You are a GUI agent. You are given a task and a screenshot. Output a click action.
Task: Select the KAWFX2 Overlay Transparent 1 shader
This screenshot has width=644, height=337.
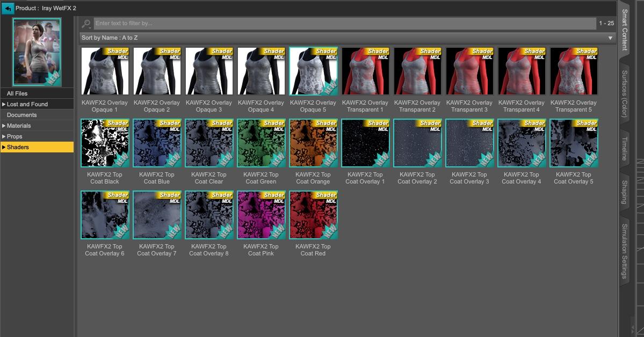[366, 71]
